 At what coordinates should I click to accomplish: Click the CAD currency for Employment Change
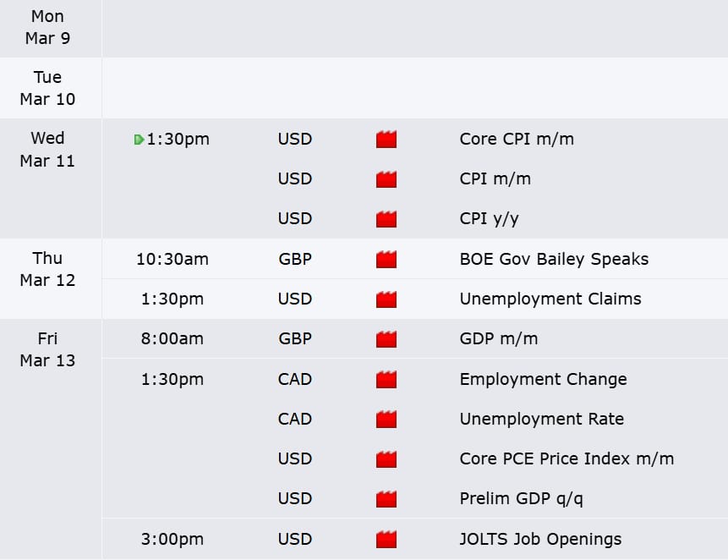click(295, 379)
